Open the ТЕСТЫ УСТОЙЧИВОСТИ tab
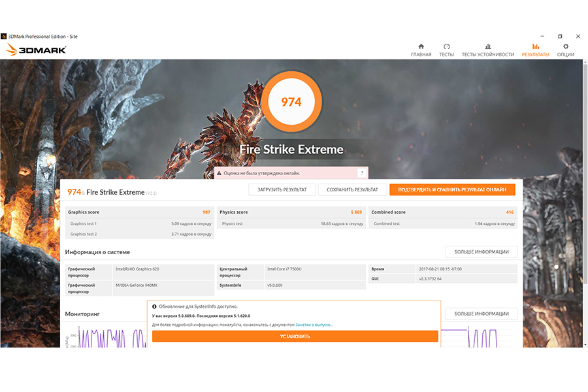Viewport: 588px width, 392px height. (487, 50)
